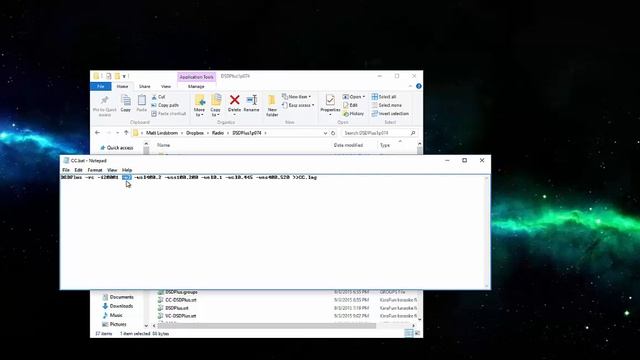Switch to the Explorer Home tab
Viewport: 640px width, 360px height.
click(x=122, y=86)
